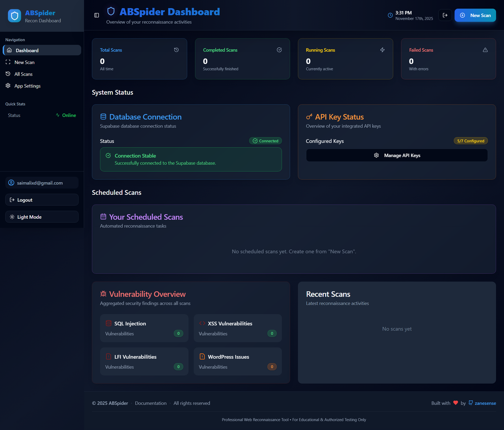The image size is (504, 430).
Task: Click the WordPress Issues count badge
Action: [272, 367]
